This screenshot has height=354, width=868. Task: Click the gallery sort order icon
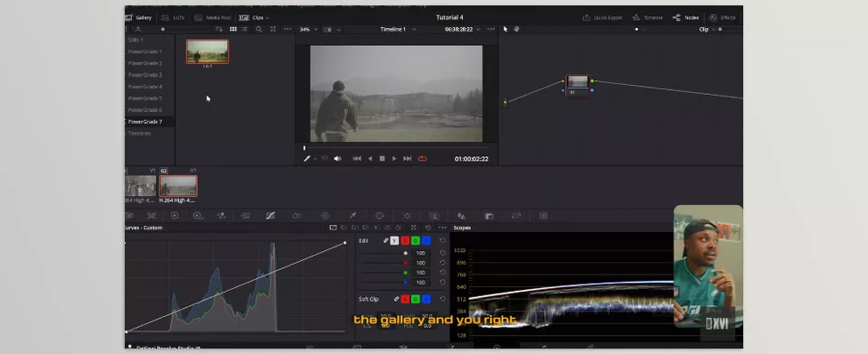tap(219, 29)
